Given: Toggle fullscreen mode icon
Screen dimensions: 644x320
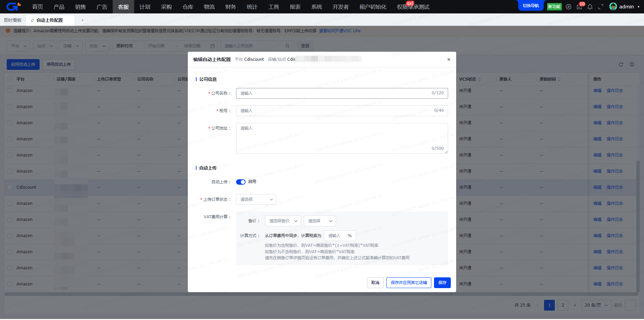Looking at the screenshot, I should [x=601, y=7].
